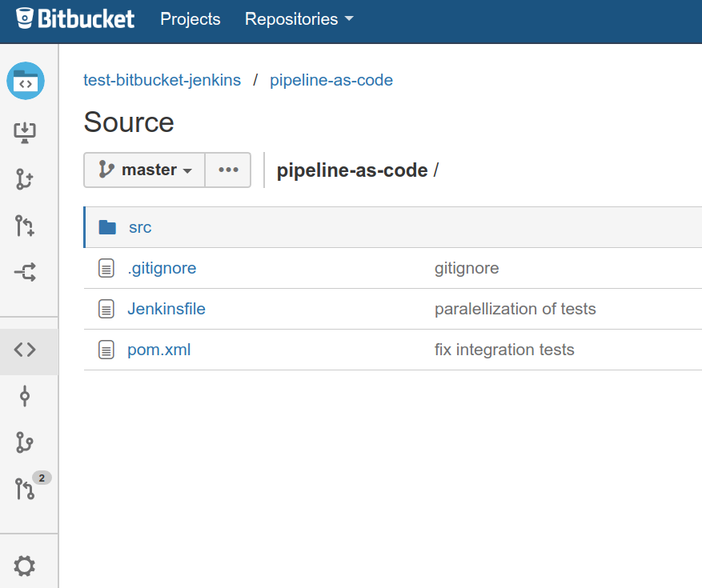Image resolution: width=702 pixels, height=588 pixels.
Task: Click the pipeline-as-code breadcrumb link
Action: pos(331,80)
